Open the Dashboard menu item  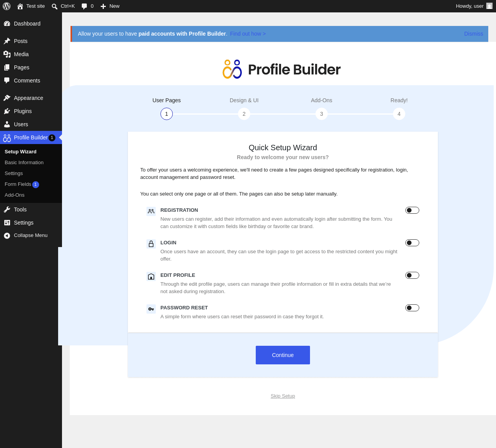pos(31,24)
